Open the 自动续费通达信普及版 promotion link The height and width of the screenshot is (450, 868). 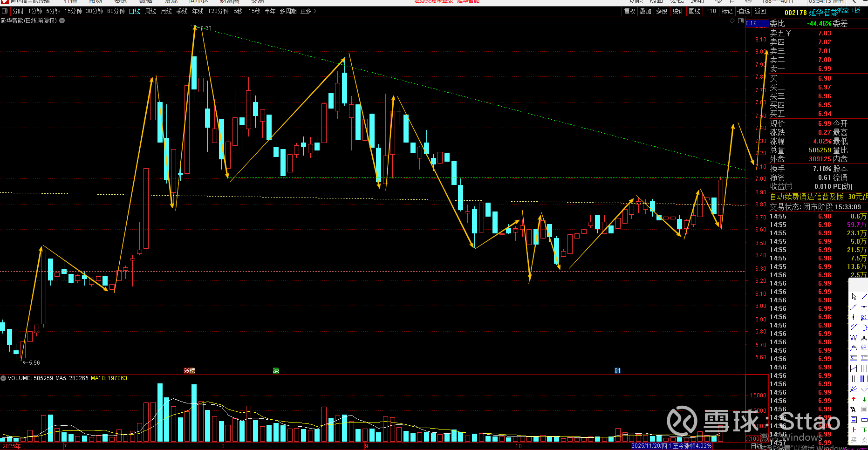click(x=807, y=197)
